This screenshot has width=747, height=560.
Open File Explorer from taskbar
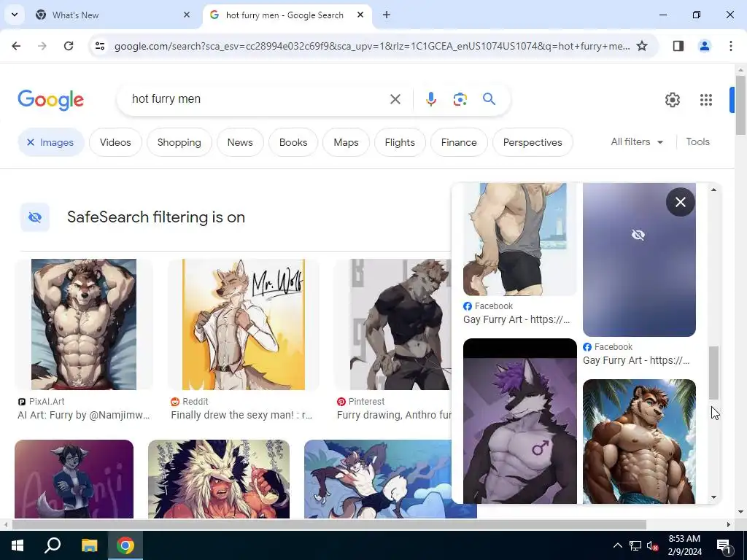click(x=89, y=545)
